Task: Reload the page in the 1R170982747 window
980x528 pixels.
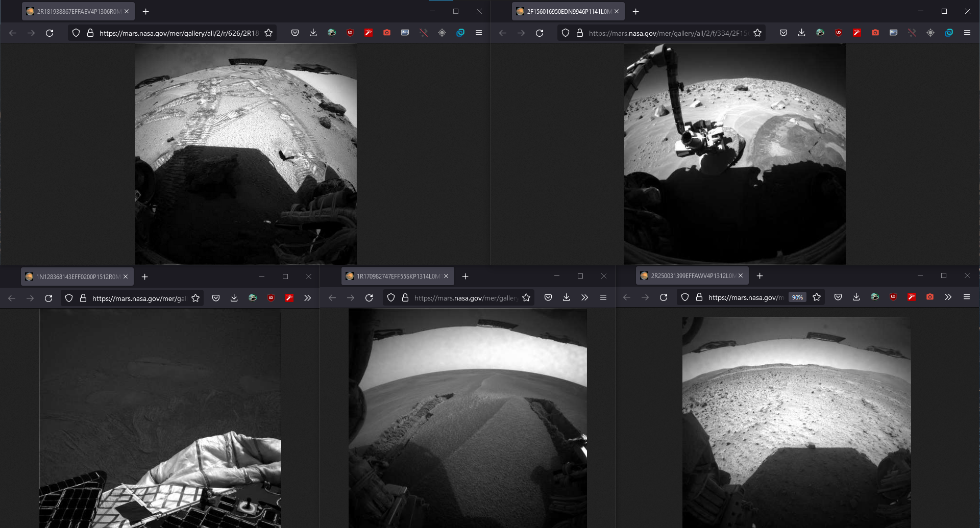Action: (369, 297)
